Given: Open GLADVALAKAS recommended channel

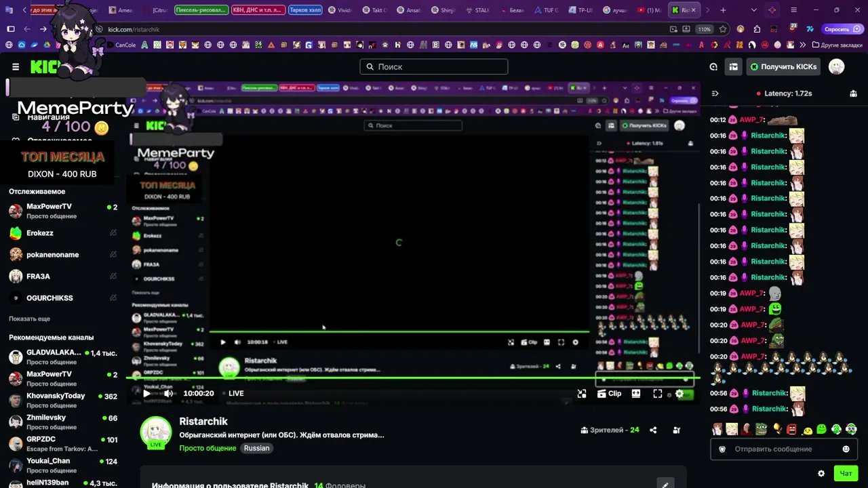Looking at the screenshot, I should [x=62, y=357].
